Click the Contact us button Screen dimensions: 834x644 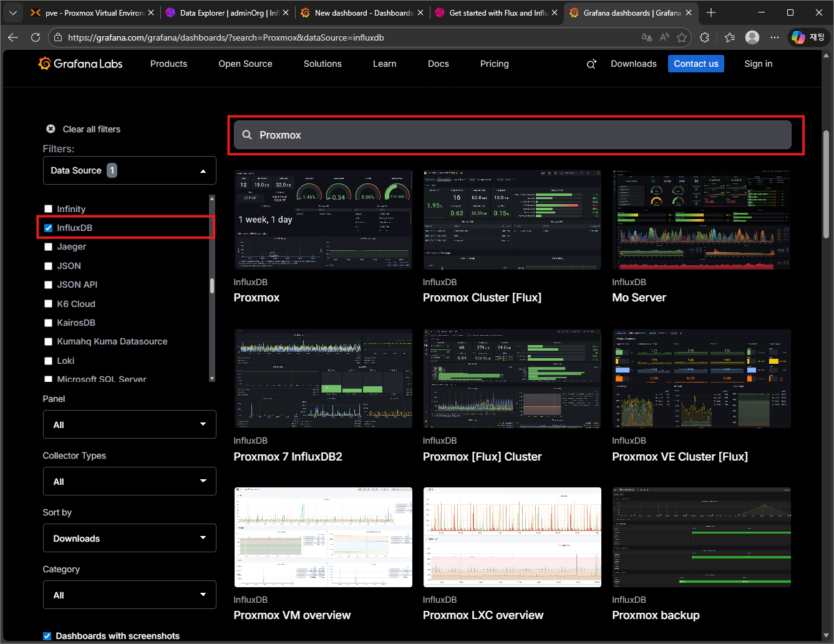pyautogui.click(x=696, y=64)
